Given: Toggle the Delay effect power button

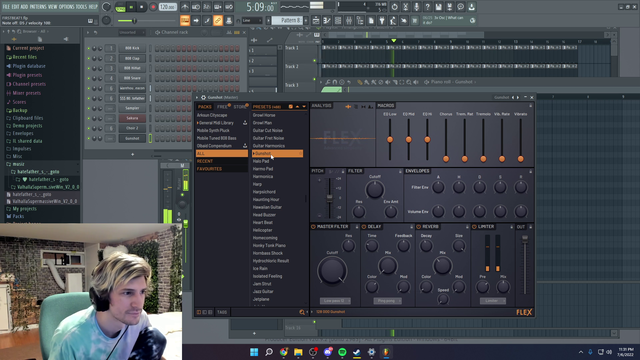Looking at the screenshot, I should coord(364,227).
